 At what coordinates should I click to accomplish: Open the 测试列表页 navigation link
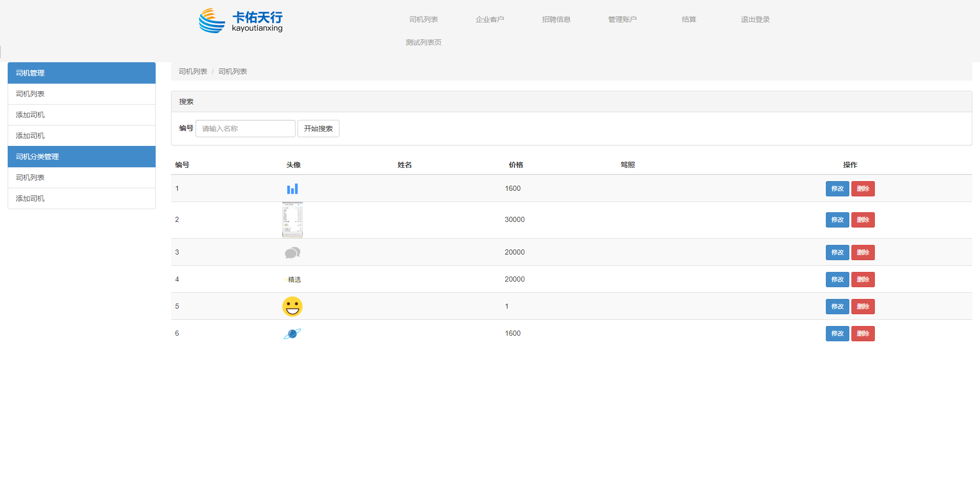423,42
